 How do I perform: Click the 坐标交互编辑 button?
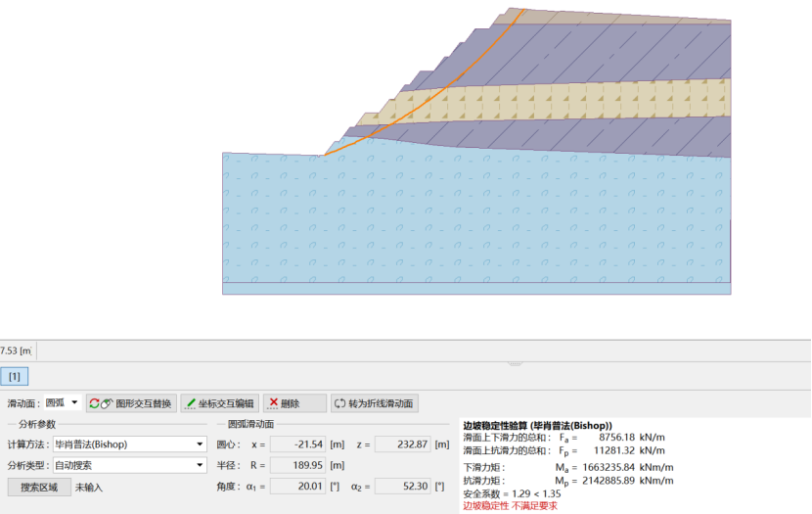221,403
